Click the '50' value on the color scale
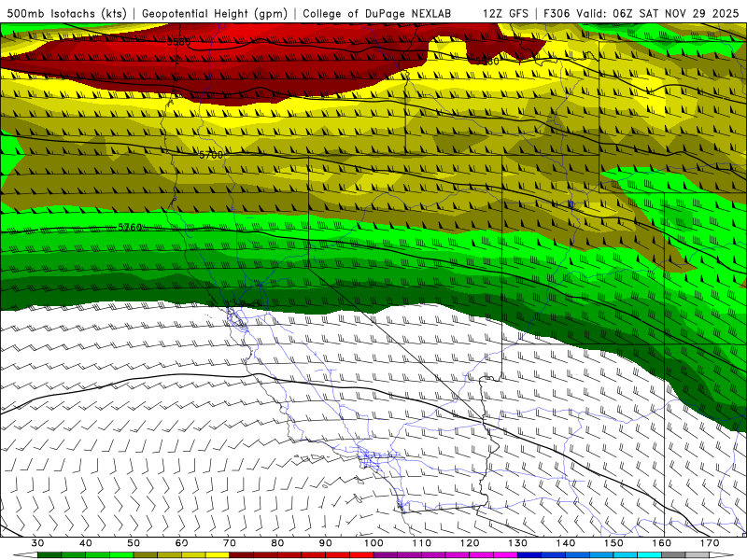Viewport: 747px width, 560px height. pyautogui.click(x=134, y=543)
